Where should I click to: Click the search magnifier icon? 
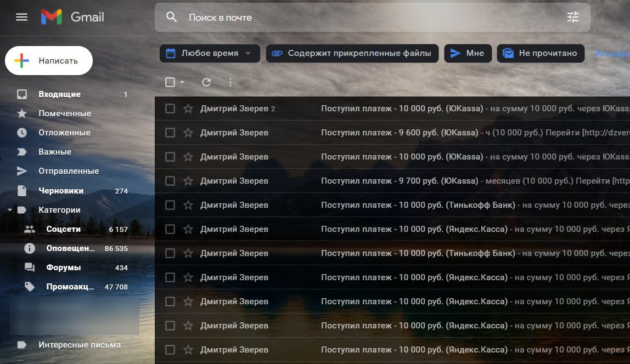pyautogui.click(x=172, y=17)
